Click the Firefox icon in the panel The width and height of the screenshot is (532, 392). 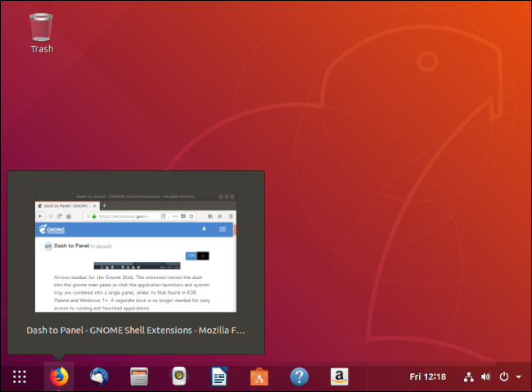point(59,376)
